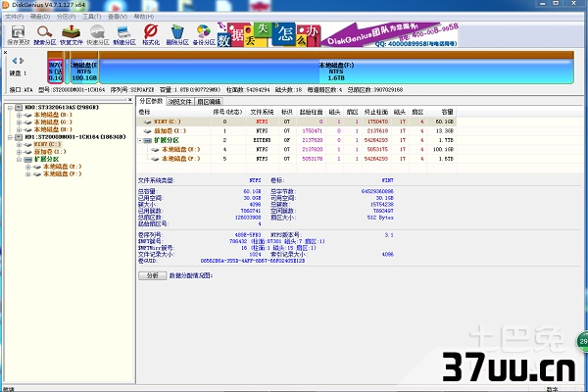Select the 新建分区 new partition tool
This screenshot has height=392, width=588.
coord(124,35)
